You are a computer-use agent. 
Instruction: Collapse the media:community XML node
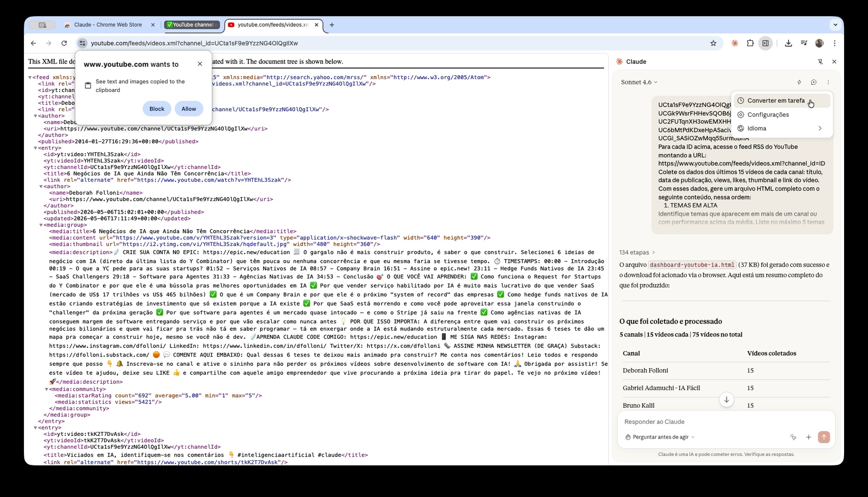(x=46, y=389)
